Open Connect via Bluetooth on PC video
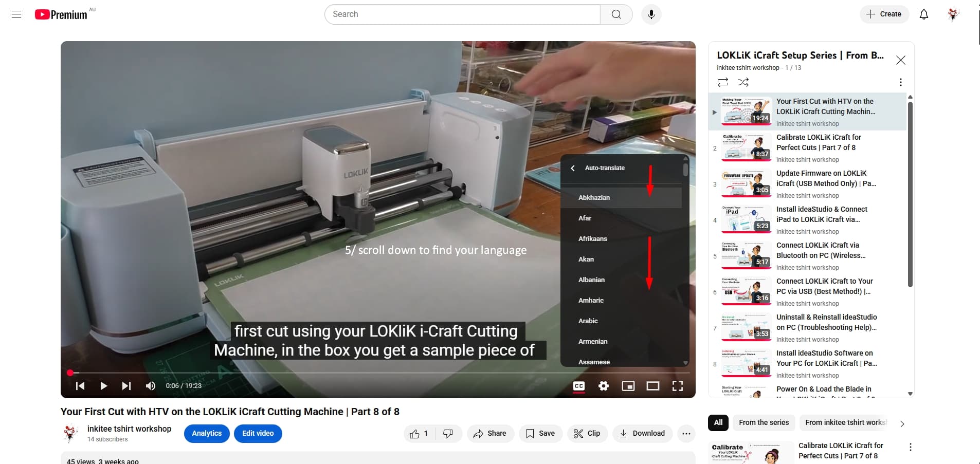 [x=807, y=256]
